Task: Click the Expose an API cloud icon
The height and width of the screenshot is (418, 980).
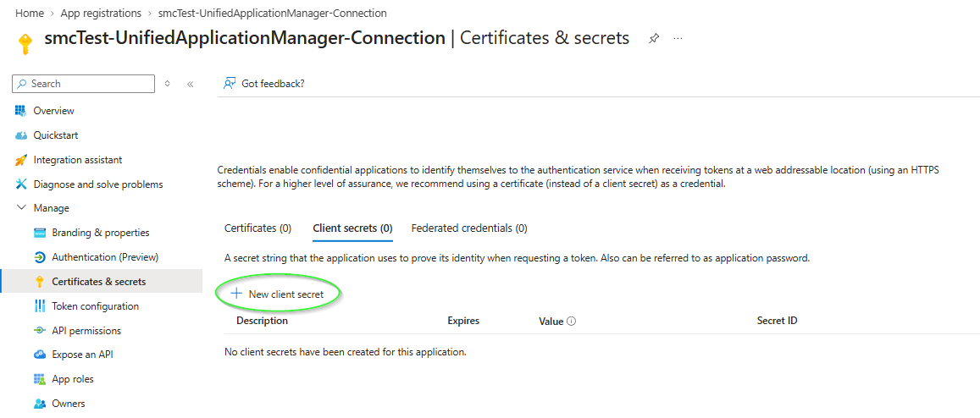Action: [39, 355]
